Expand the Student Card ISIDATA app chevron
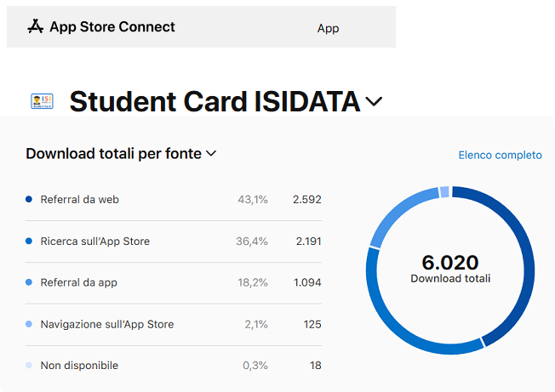The width and height of the screenshot is (555, 392). point(374,102)
